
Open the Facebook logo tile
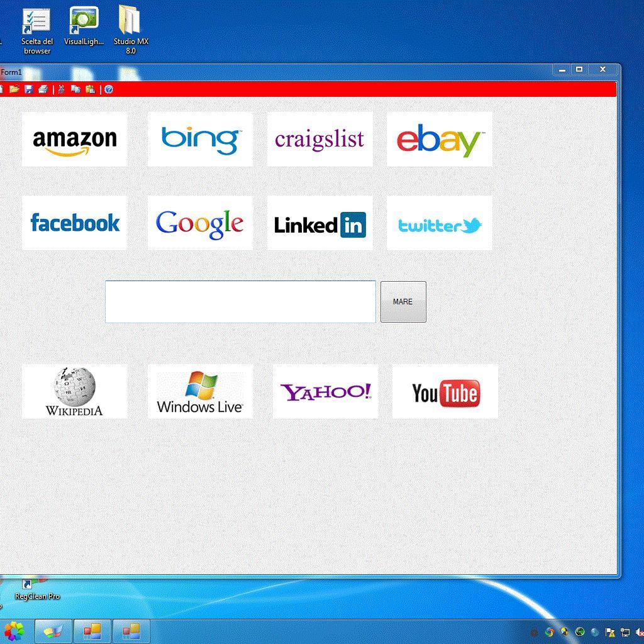coord(75,223)
